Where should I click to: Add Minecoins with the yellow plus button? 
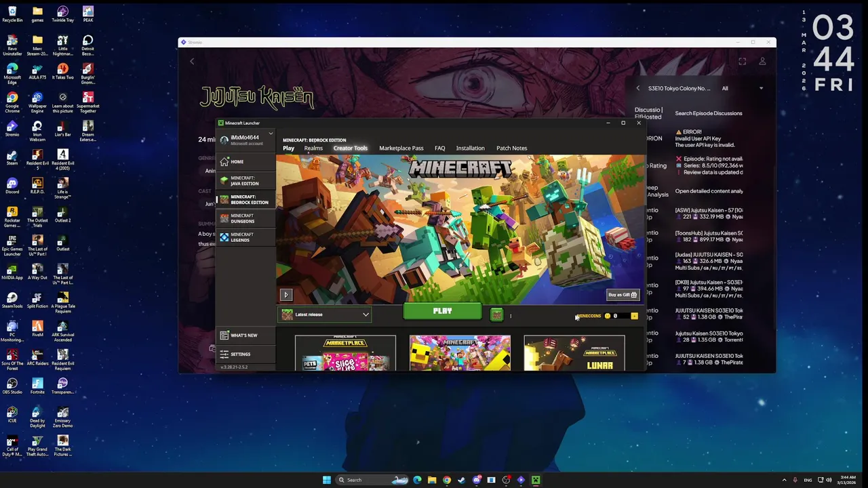[634, 316]
